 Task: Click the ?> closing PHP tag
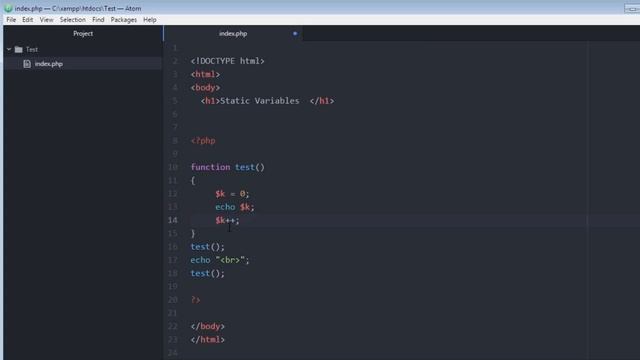pyautogui.click(x=196, y=300)
